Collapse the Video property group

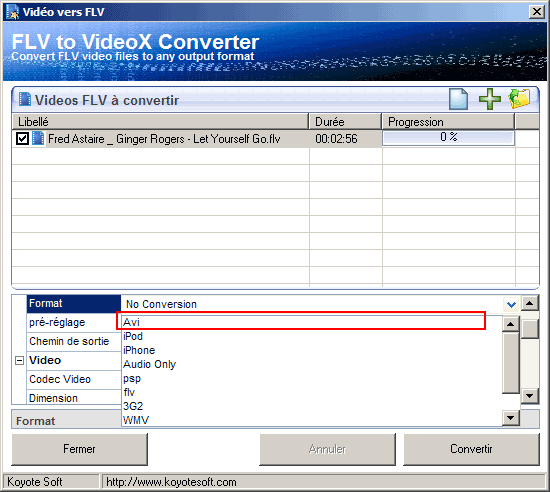[x=20, y=360]
